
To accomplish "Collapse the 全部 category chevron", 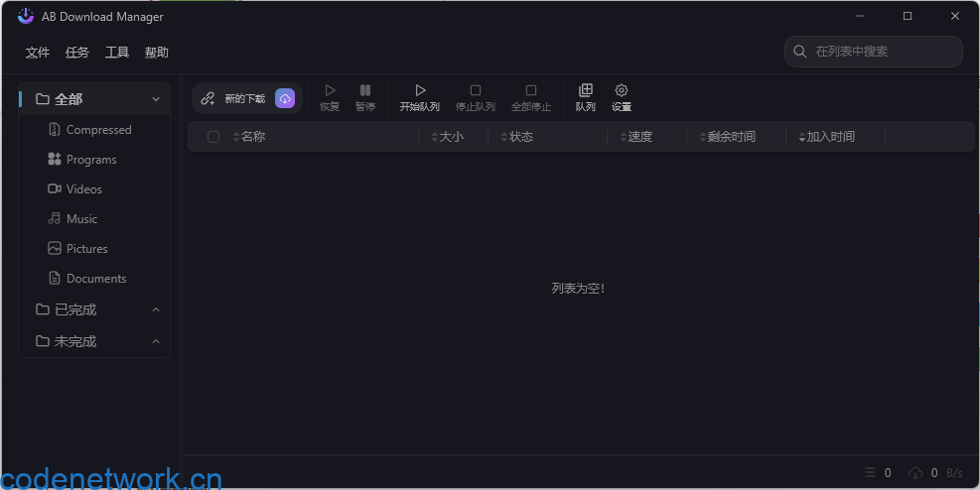I will pyautogui.click(x=156, y=99).
